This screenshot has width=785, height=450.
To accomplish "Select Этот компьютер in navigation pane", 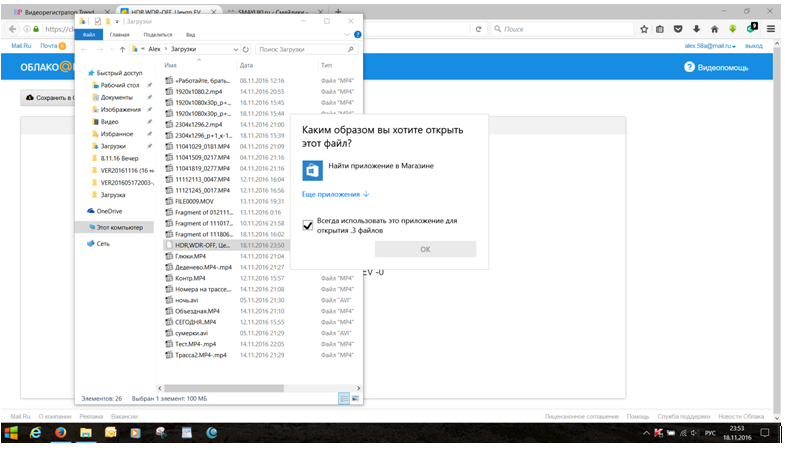I will pos(119,227).
